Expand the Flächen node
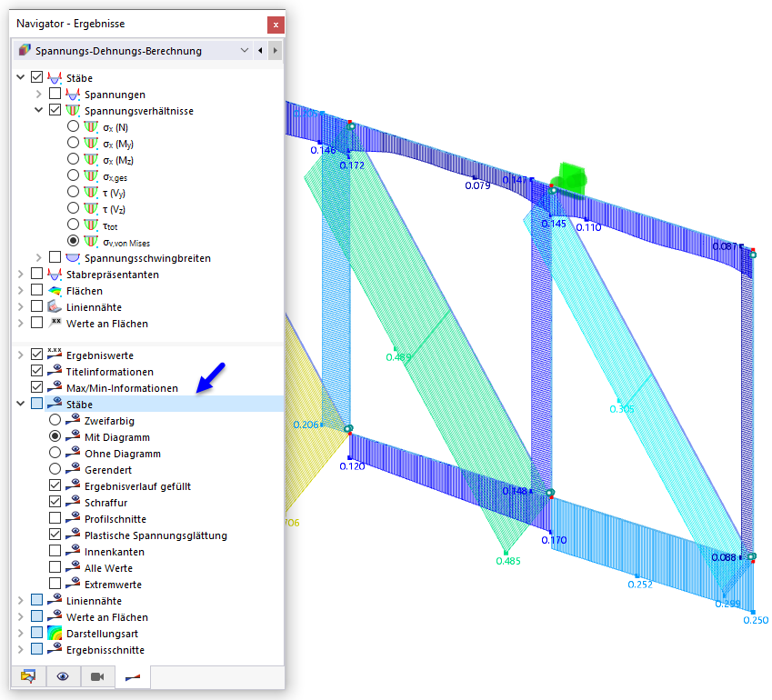Viewport: 772px width, 700px height. (20, 290)
